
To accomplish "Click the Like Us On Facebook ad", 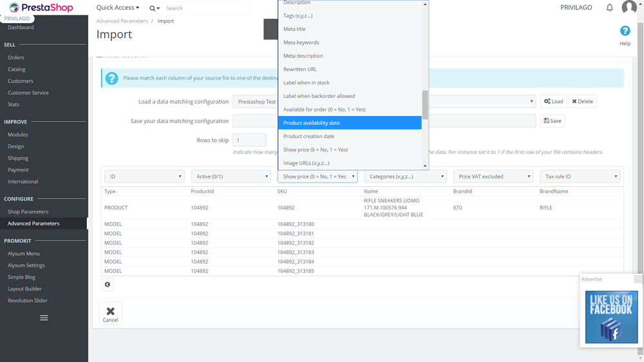I will 611,317.
